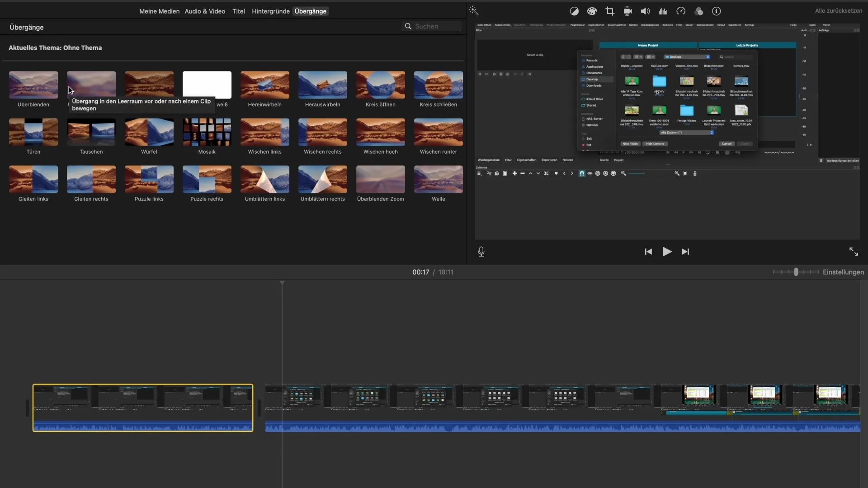Open the Meine Medien tab
Screen dimensions: 868x488
(x=159, y=11)
